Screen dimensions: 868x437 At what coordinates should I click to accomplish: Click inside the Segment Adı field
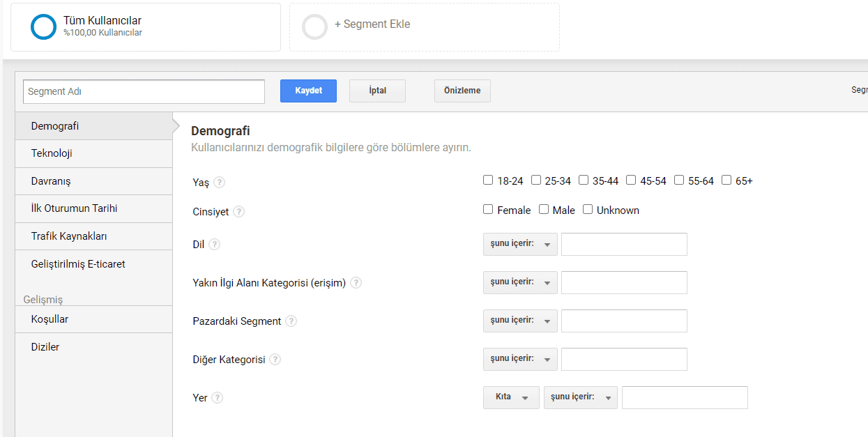143,91
